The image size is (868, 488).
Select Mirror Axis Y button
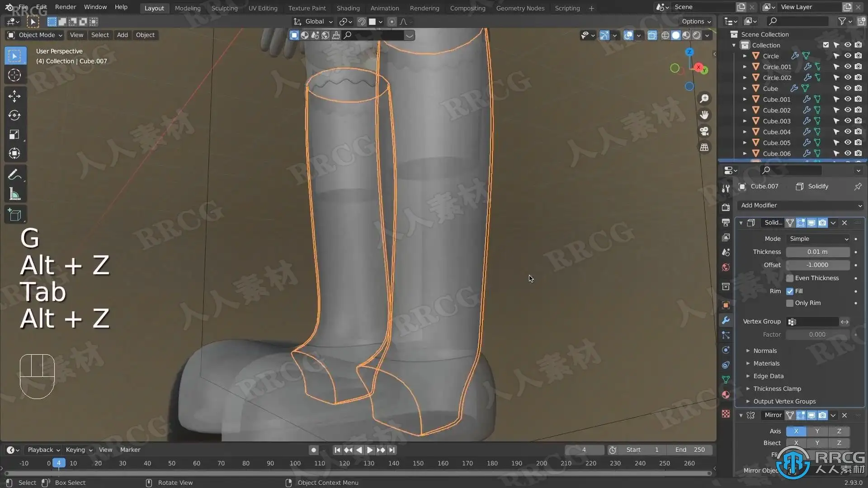[817, 431]
